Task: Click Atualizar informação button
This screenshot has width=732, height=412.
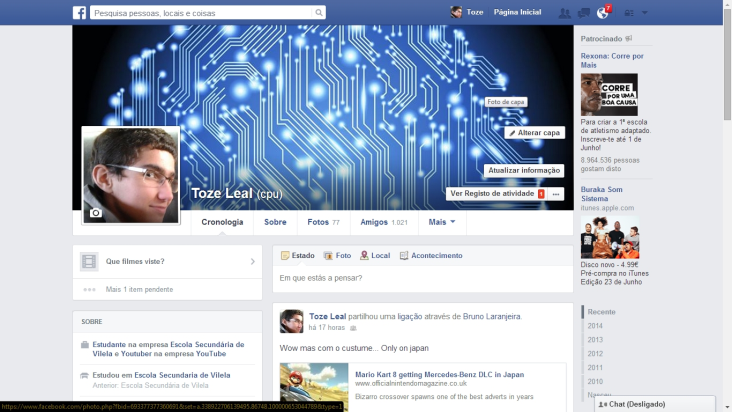Action: tap(524, 171)
